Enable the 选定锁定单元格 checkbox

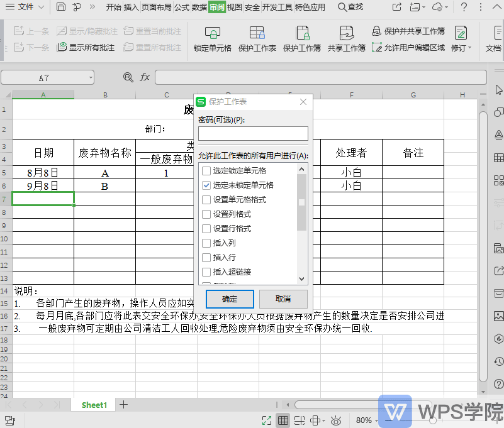point(206,171)
